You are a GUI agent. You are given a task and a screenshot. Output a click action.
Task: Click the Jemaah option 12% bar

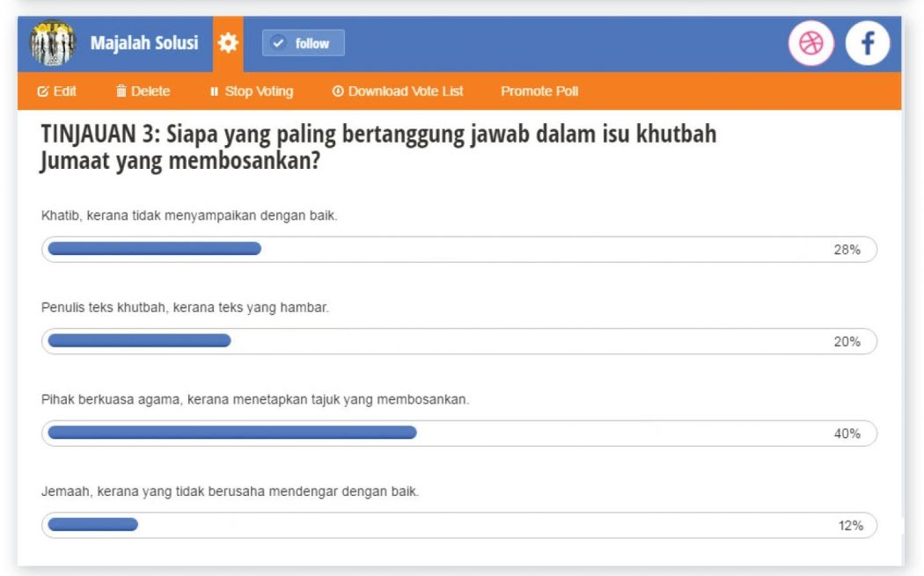[458, 525]
